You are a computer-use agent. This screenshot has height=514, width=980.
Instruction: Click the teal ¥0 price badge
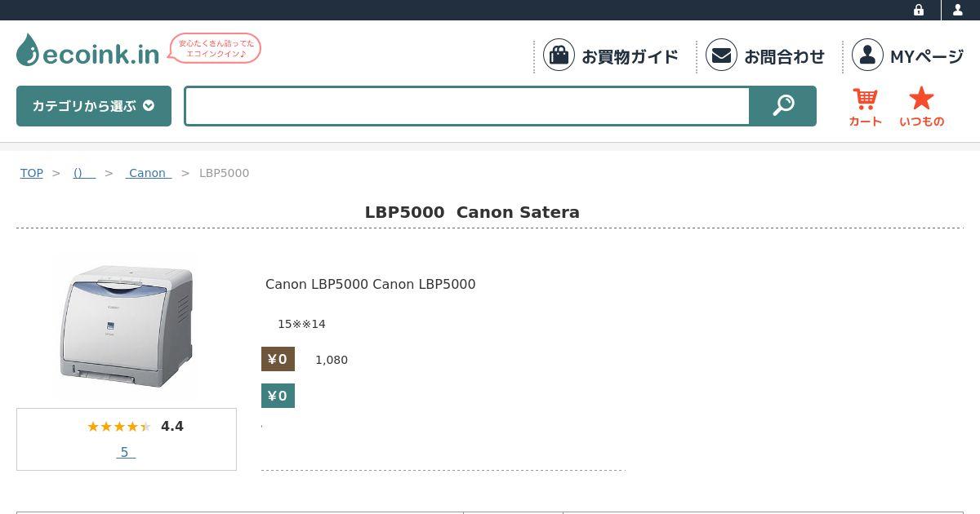click(278, 396)
